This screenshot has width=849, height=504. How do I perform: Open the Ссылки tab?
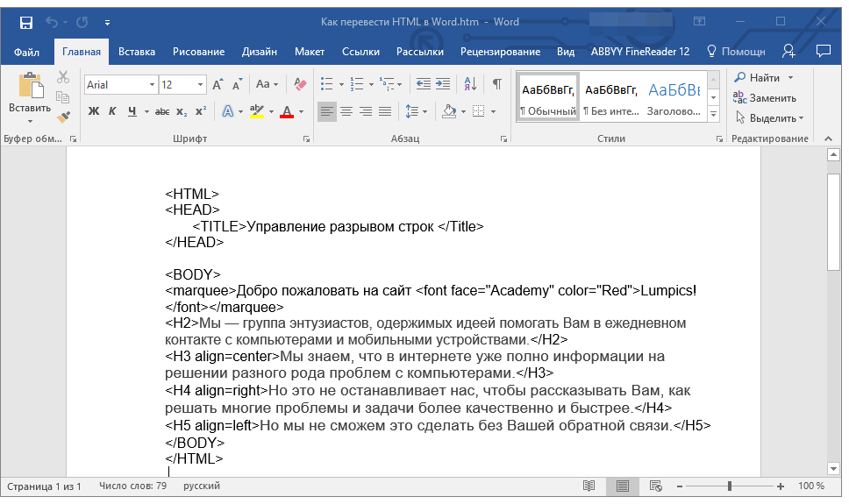[x=360, y=52]
